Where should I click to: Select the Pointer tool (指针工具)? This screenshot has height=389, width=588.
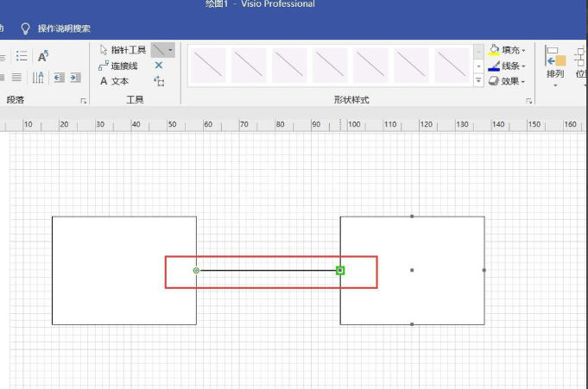coord(123,50)
